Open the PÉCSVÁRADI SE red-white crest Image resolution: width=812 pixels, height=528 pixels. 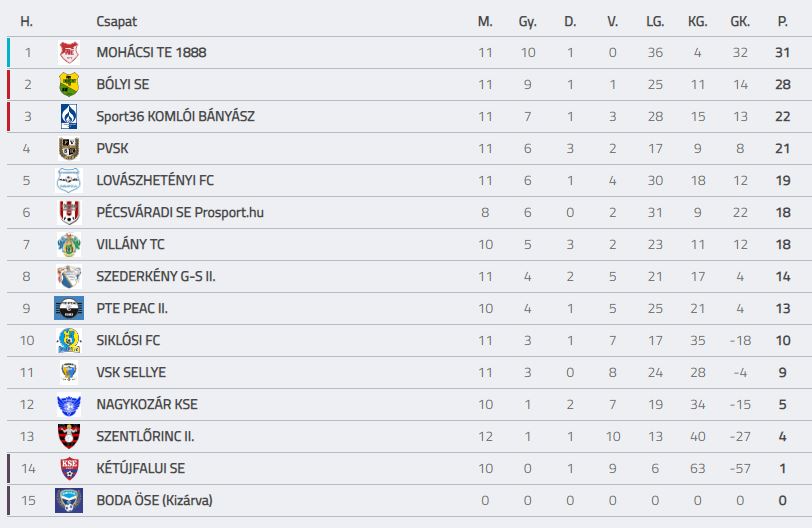(x=69, y=212)
